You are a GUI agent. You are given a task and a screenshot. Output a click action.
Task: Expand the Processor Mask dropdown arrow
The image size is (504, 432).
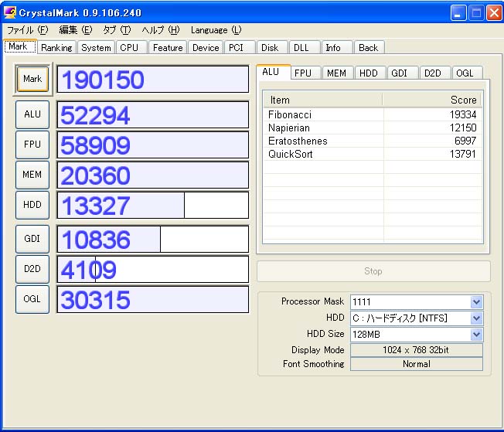tap(476, 302)
